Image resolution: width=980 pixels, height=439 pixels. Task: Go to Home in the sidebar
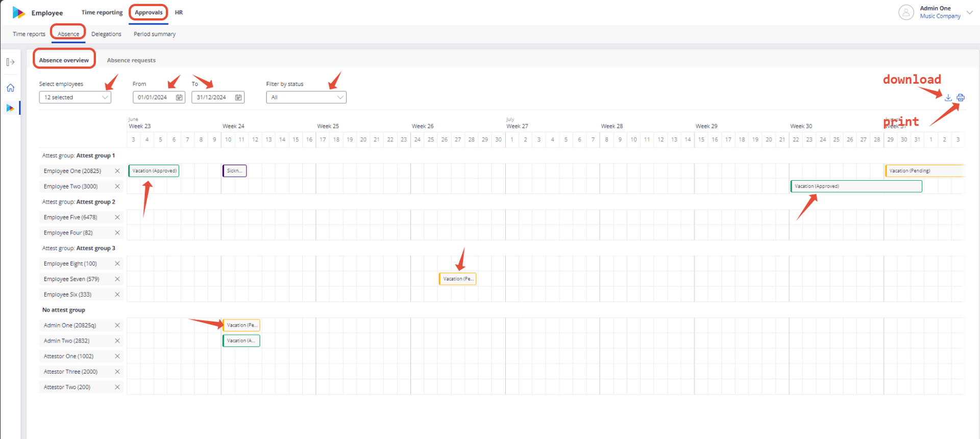click(10, 88)
